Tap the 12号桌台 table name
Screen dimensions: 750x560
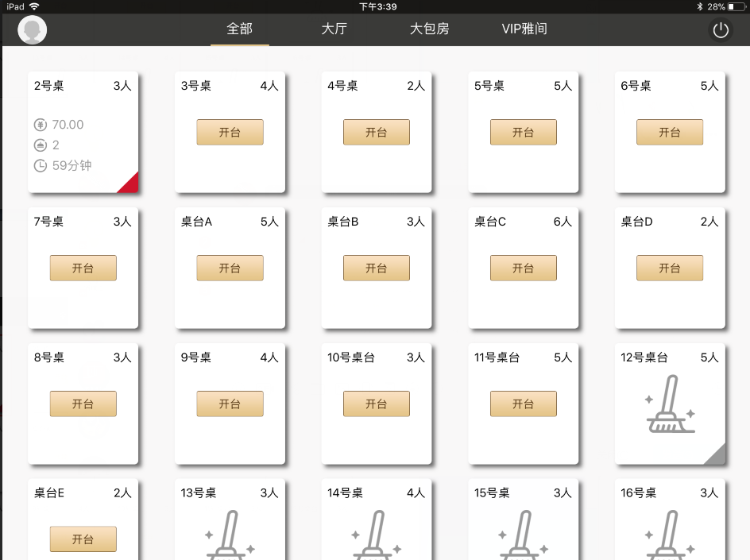coord(644,357)
